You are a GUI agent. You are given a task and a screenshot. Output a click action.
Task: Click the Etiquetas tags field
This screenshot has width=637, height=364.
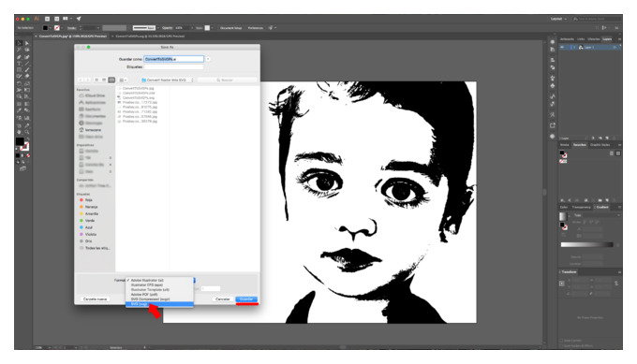[174, 67]
